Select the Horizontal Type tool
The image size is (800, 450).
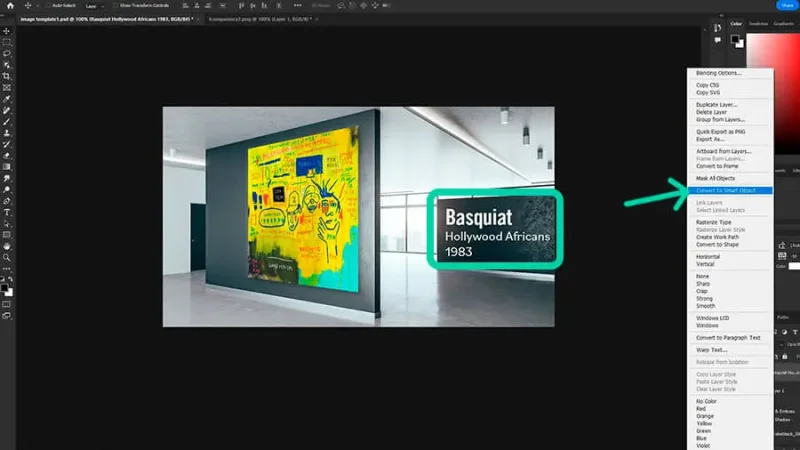[x=7, y=212]
